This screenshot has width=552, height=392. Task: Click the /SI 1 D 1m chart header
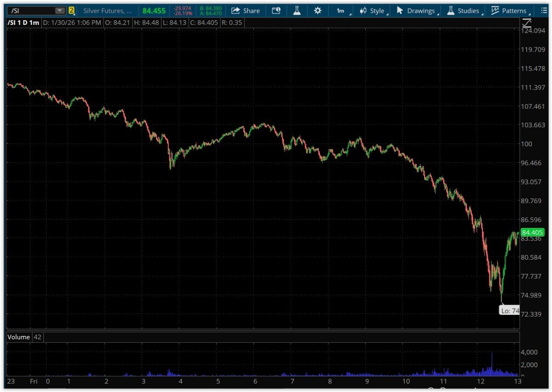point(23,22)
